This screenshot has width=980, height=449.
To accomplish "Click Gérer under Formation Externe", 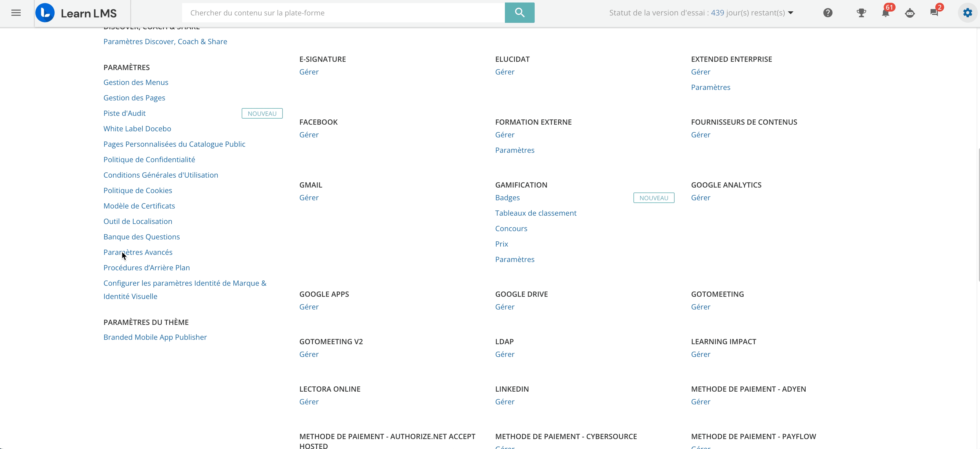I will (x=505, y=135).
